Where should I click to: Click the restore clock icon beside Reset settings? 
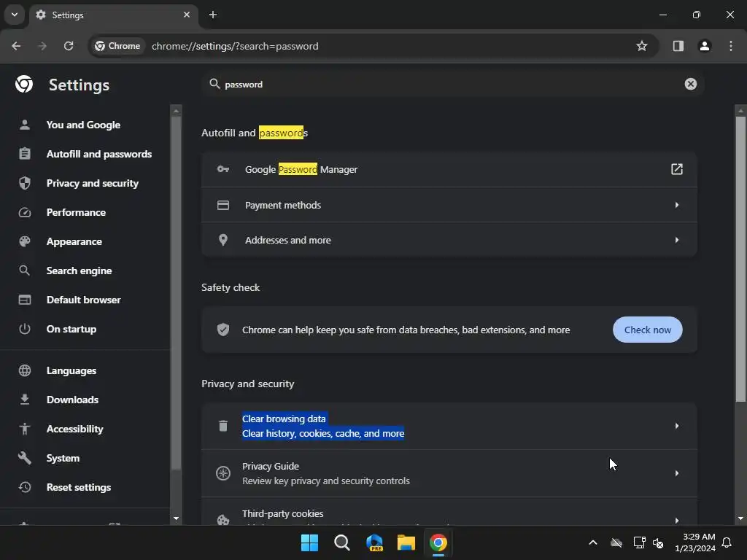point(25,487)
